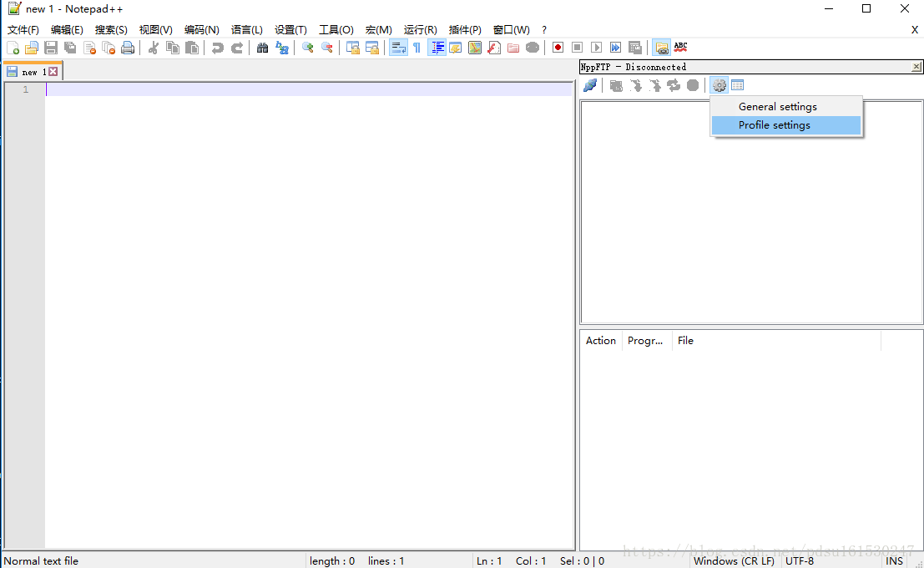The height and width of the screenshot is (568, 924).
Task: Create a new file with the New toolbar icon
Action: click(x=13, y=48)
